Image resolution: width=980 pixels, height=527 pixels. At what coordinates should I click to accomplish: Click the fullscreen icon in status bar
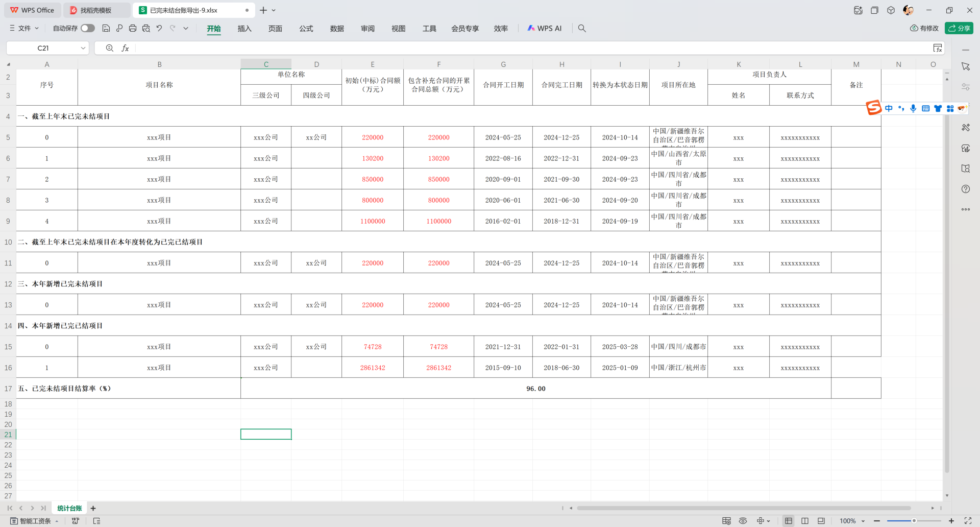click(968, 521)
